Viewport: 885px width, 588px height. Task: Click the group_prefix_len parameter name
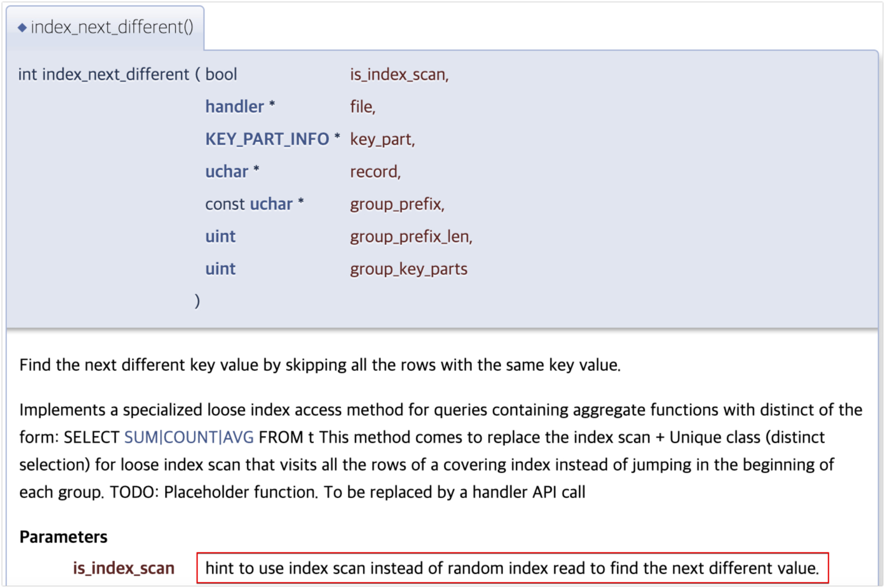tap(411, 237)
